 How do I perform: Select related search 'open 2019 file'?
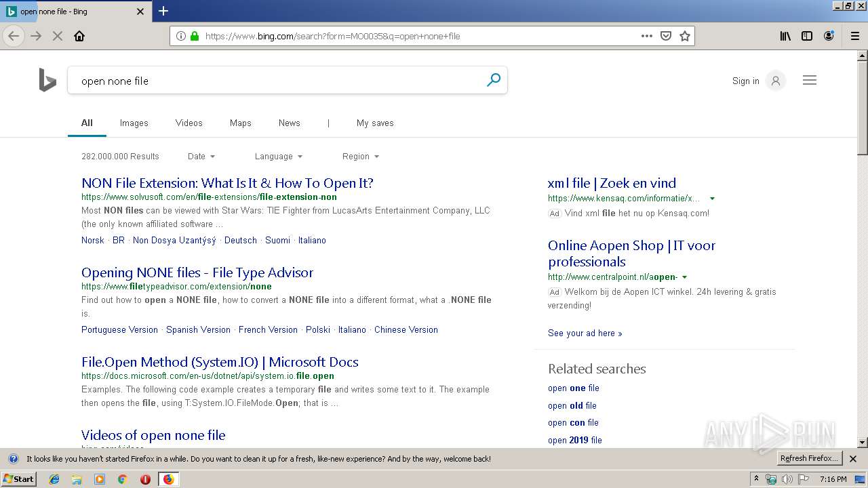pyautogui.click(x=575, y=441)
